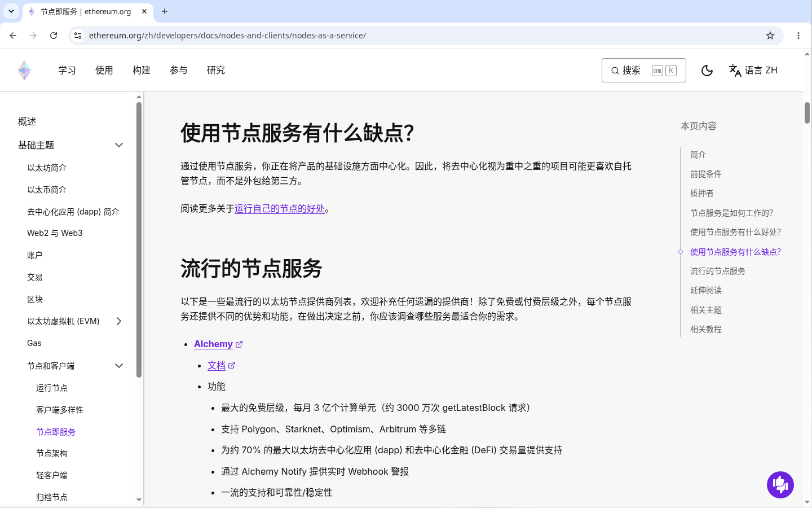Open the Alchemy external link
812x508 pixels.
pos(218,344)
